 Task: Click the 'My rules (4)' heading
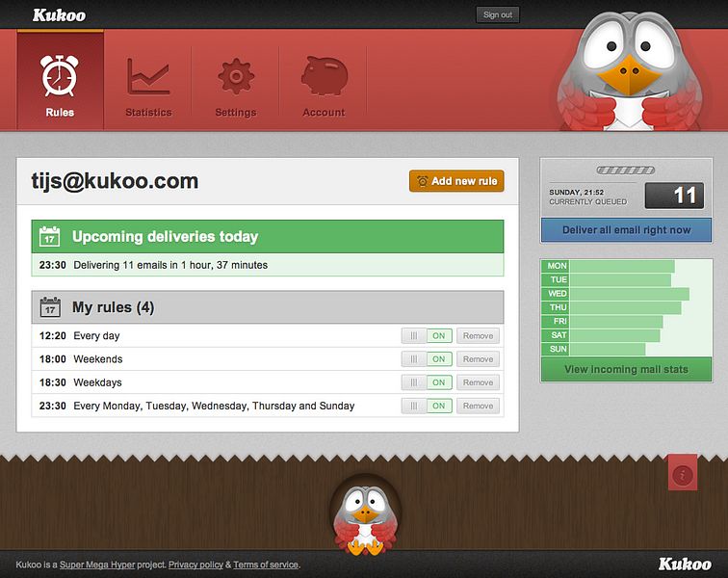point(114,307)
